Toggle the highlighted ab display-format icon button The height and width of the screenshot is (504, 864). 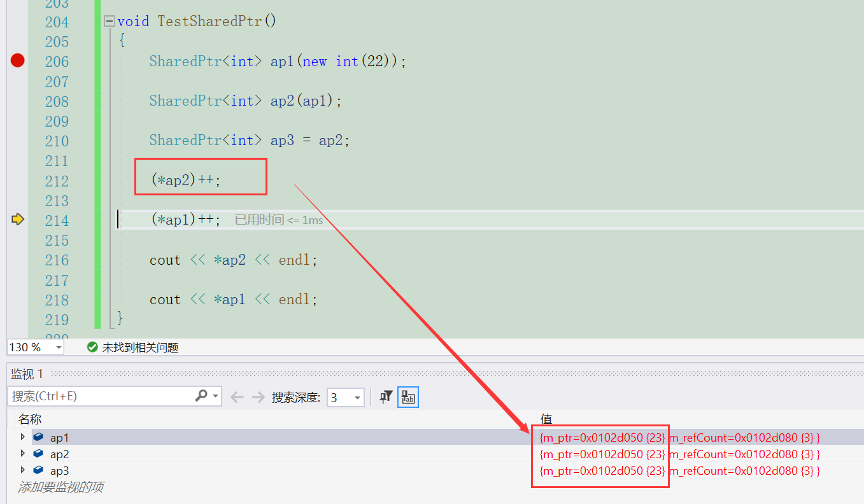tap(408, 398)
